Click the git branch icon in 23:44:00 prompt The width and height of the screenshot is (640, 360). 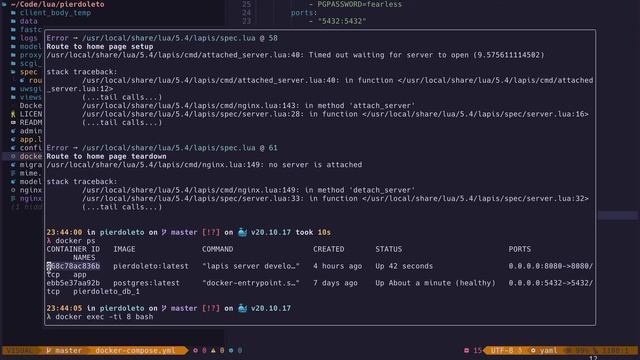164,232
